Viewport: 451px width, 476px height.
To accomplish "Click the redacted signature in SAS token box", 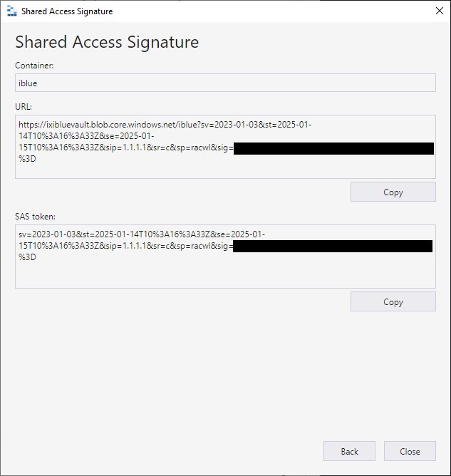I will pos(332,246).
